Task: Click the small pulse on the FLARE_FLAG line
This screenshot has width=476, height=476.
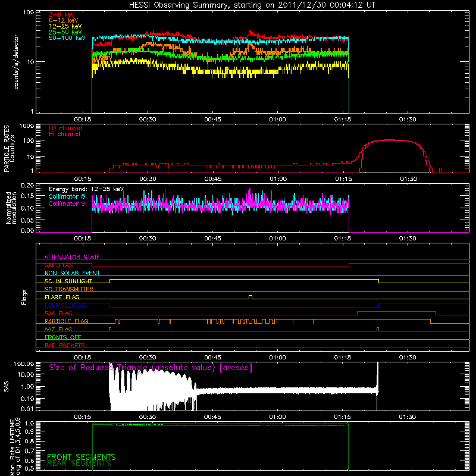Action: [250, 297]
